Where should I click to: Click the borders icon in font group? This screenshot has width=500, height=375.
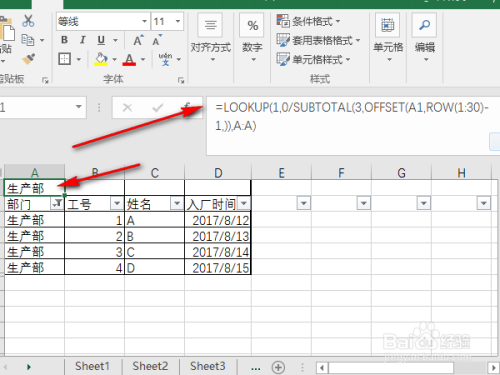click(64, 59)
